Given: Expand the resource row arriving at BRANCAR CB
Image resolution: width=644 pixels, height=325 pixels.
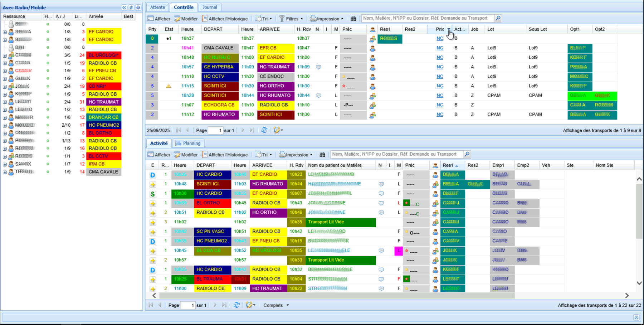Looking at the screenshot, I should point(5,117).
